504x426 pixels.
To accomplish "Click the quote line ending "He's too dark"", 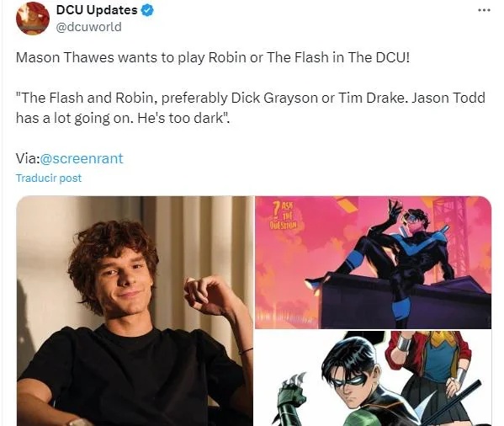I will (123, 118).
